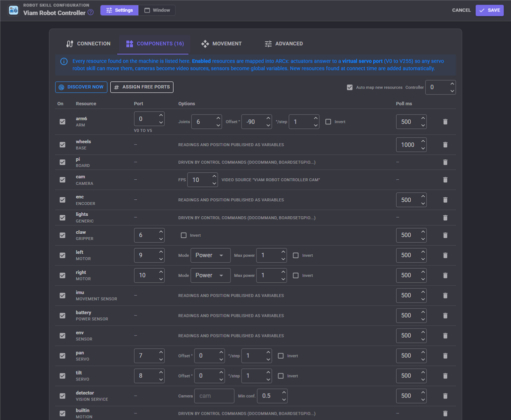Delete the pi BOARD resource
This screenshot has width=511, height=420.
point(445,162)
